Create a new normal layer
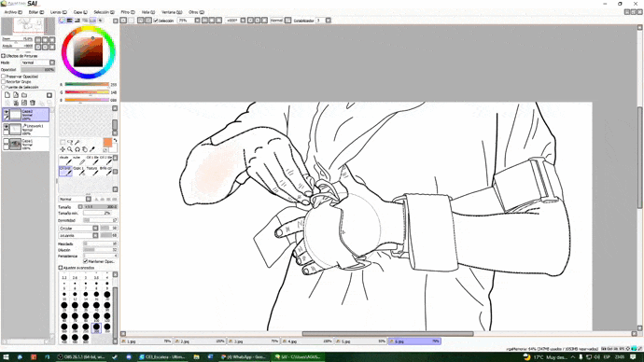 click(x=7, y=95)
